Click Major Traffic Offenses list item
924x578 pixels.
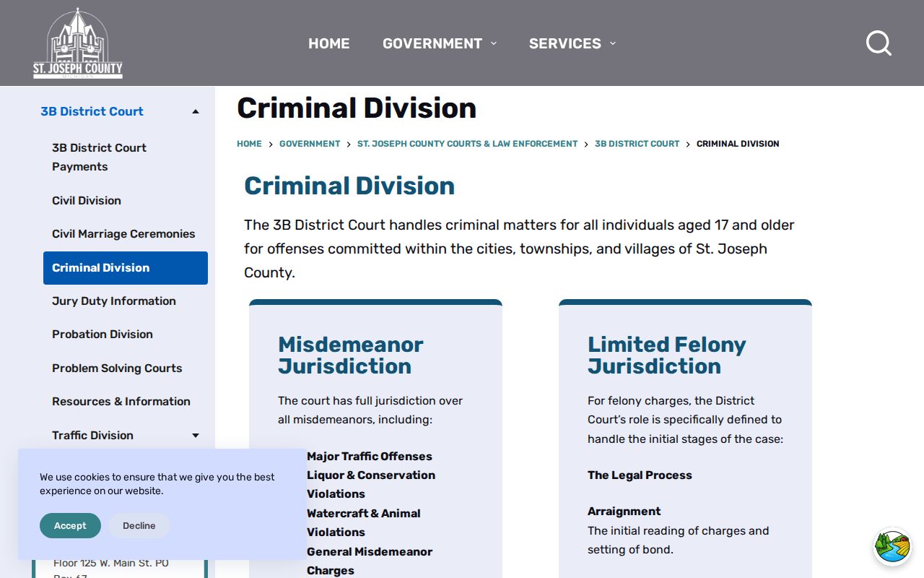pyautogui.click(x=370, y=457)
